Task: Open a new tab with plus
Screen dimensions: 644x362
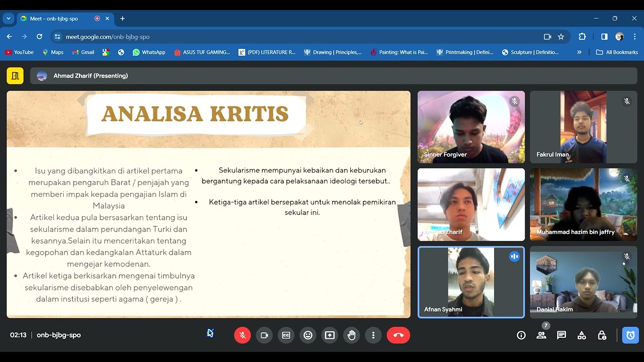Action: pos(122,19)
